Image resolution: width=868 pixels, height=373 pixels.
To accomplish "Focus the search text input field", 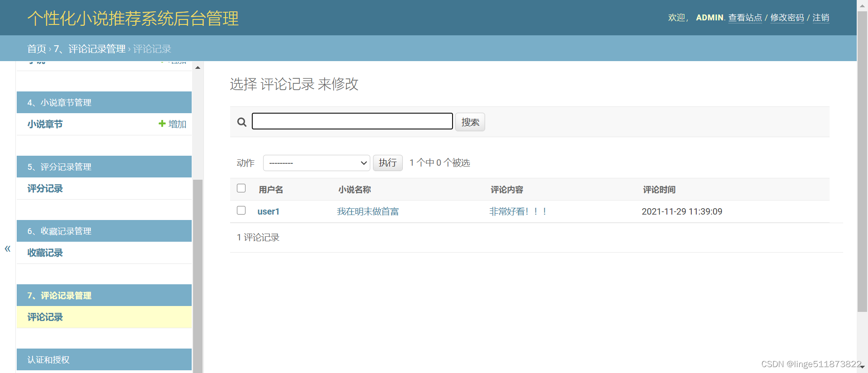I will tap(352, 121).
